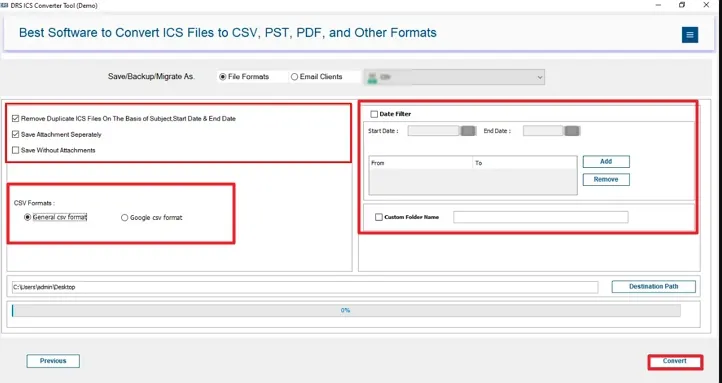Click the Add date range button
The width and height of the screenshot is (722, 383).
tap(606, 162)
